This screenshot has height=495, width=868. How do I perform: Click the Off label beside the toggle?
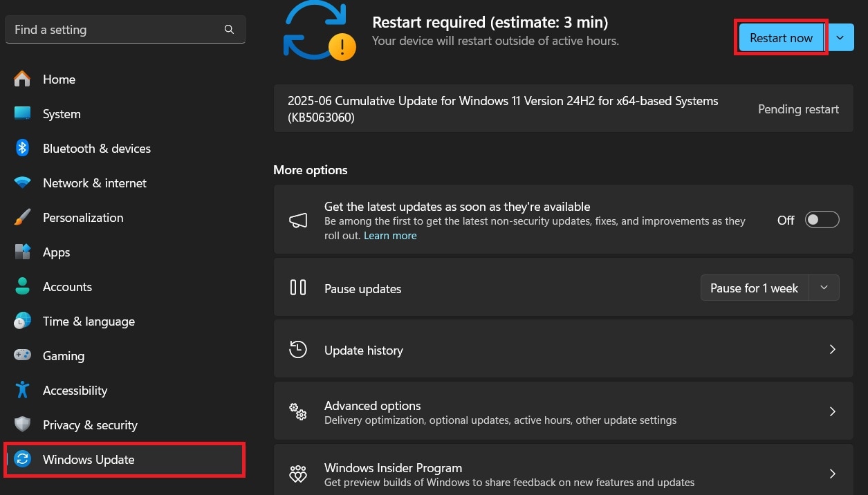point(786,221)
